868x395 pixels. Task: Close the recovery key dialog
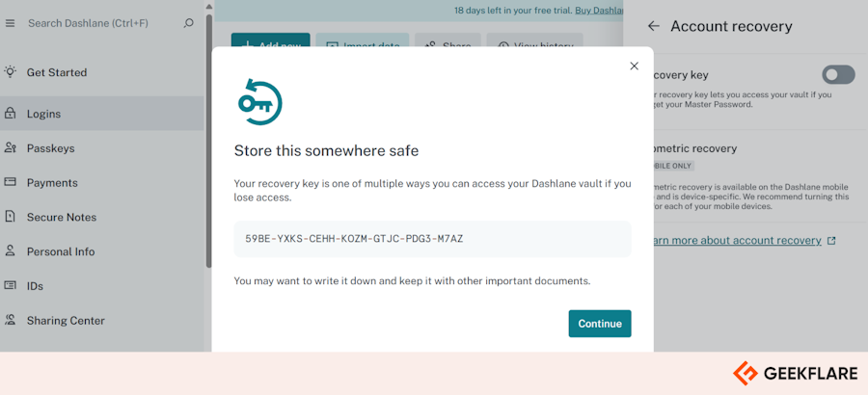click(x=635, y=66)
